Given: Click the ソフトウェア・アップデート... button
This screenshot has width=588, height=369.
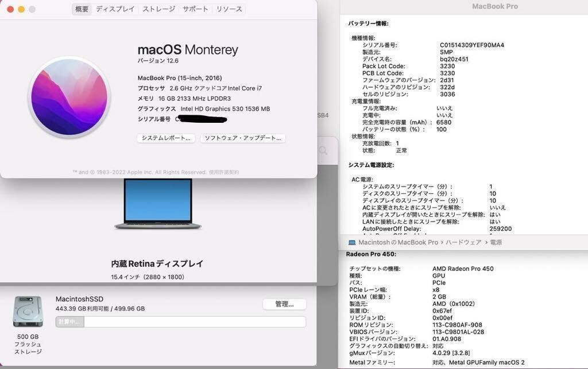Looking at the screenshot, I should pos(243,138).
